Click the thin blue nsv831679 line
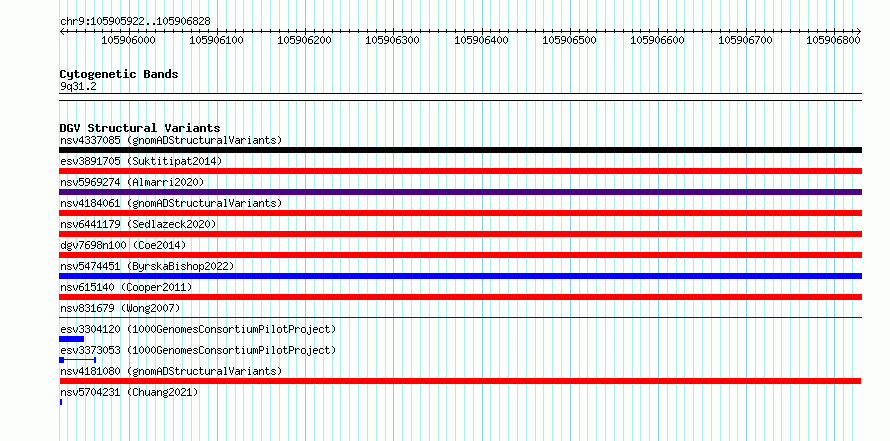 point(460,317)
